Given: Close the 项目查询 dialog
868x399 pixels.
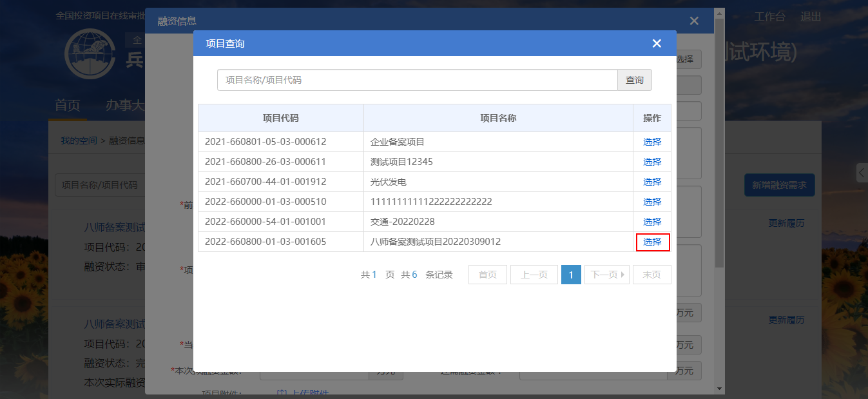Looking at the screenshot, I should tap(657, 43).
